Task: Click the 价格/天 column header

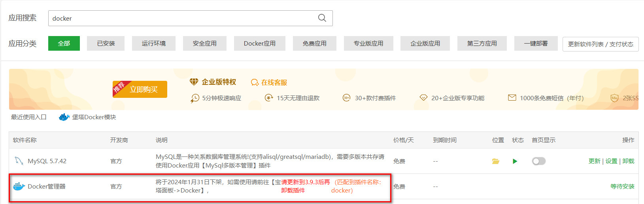Action: pos(404,140)
